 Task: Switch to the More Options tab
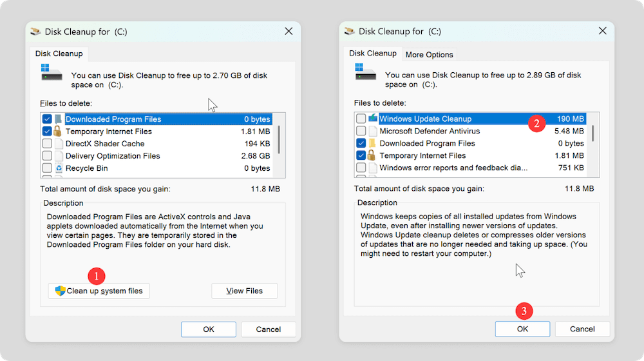tap(429, 55)
